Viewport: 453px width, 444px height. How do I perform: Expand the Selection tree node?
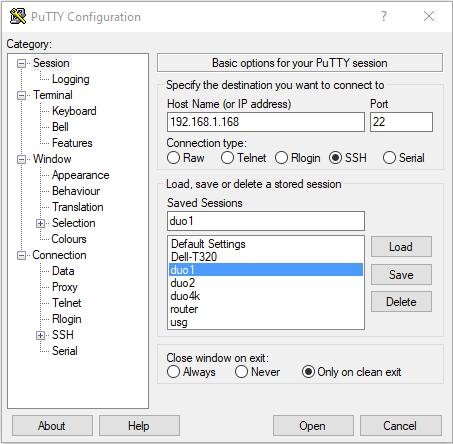tap(40, 223)
